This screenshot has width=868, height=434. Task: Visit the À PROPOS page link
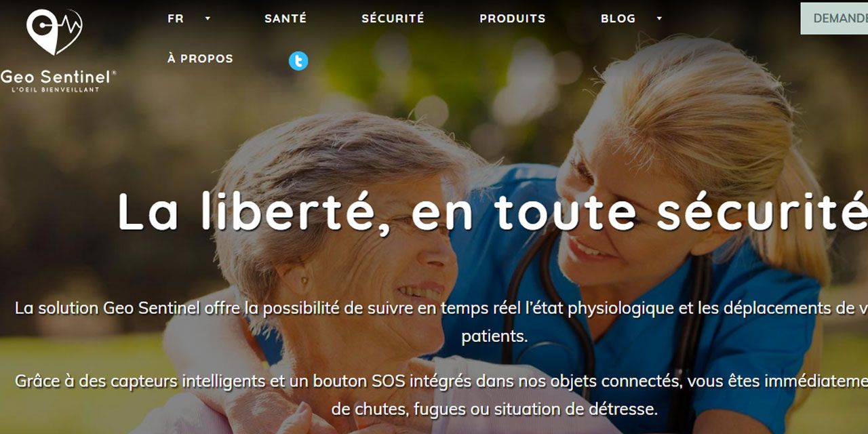[x=200, y=58]
